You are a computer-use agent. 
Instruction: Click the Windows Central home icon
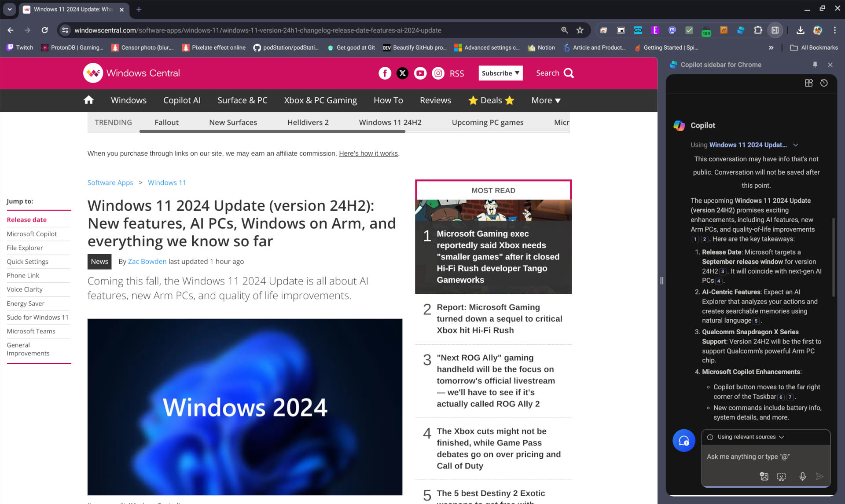89,101
